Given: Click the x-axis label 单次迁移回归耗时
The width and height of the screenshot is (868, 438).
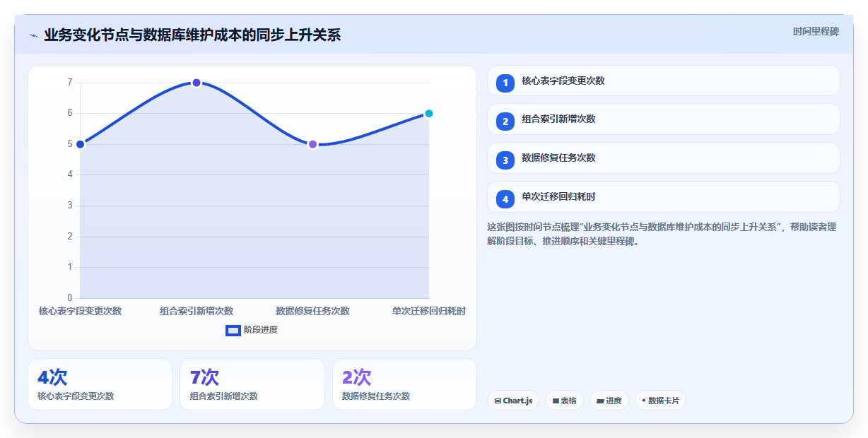Looking at the screenshot, I should pyautogui.click(x=428, y=311).
